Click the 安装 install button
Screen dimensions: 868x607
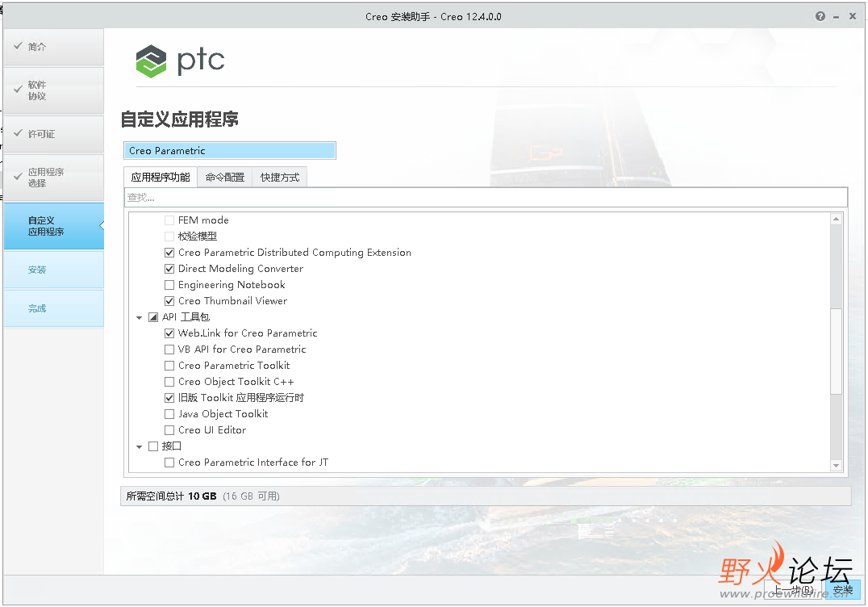pyautogui.click(x=842, y=590)
